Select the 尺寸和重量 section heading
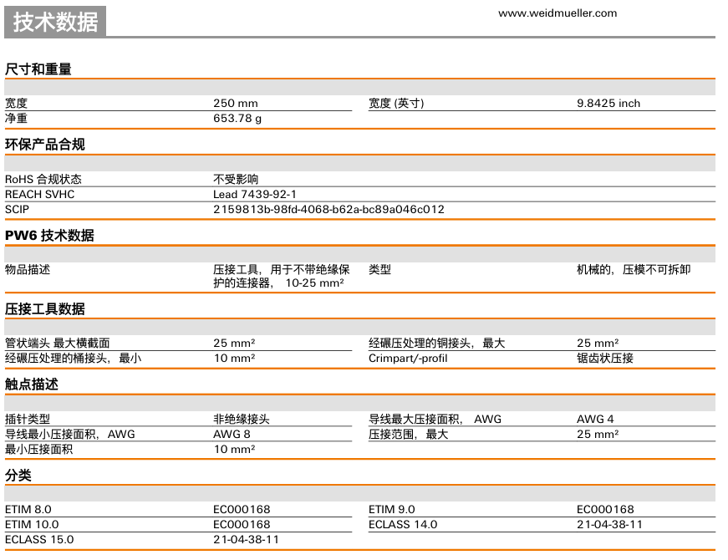 tap(38, 69)
